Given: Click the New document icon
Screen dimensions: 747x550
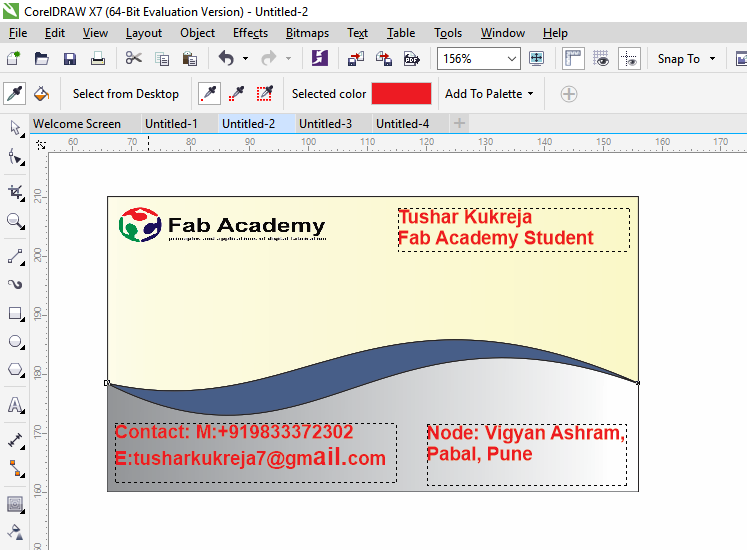Looking at the screenshot, I should pyautogui.click(x=13, y=59).
